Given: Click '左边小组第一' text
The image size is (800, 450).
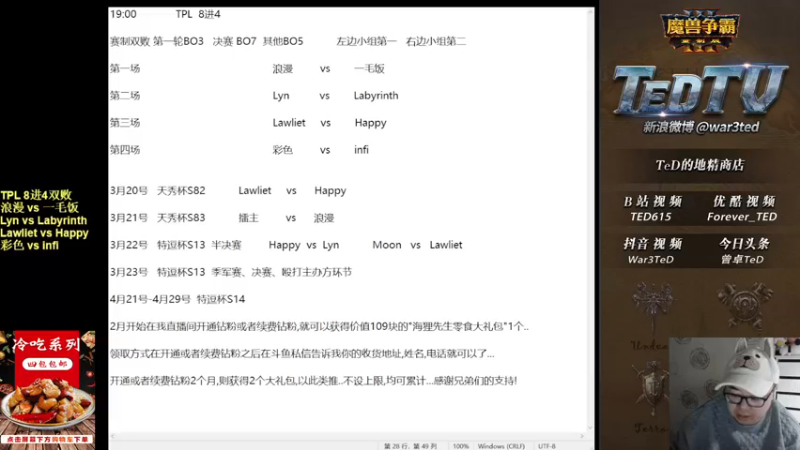Looking at the screenshot, I should coord(366,41).
